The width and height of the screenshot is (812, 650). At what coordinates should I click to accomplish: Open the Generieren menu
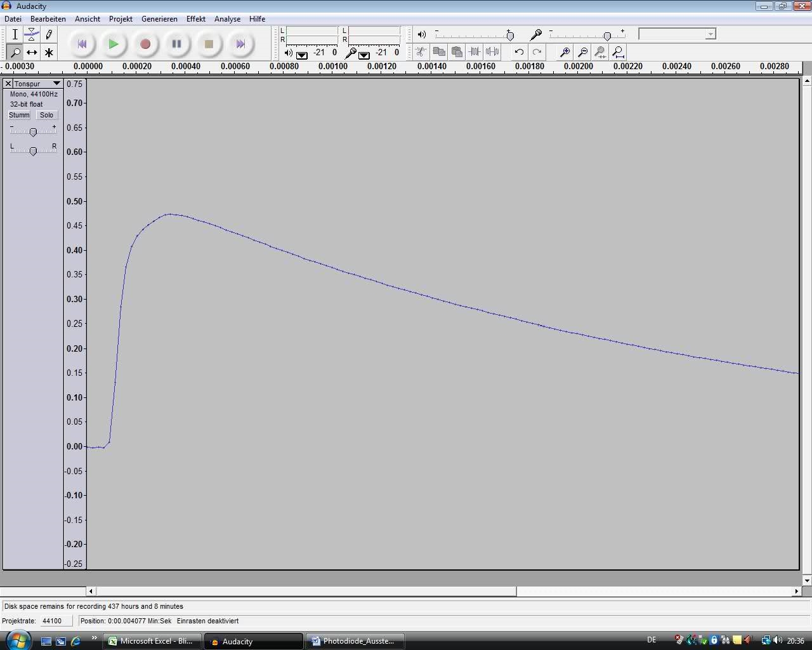tap(159, 19)
